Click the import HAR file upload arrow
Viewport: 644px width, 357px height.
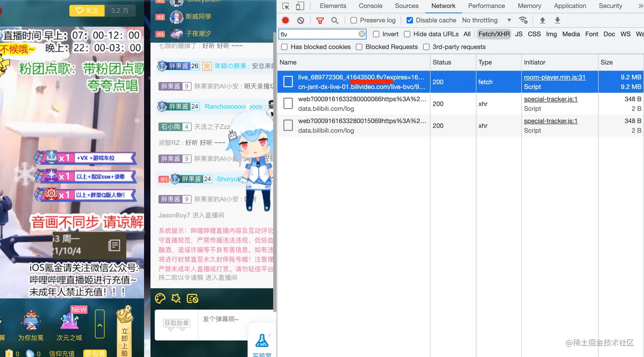[x=542, y=20]
